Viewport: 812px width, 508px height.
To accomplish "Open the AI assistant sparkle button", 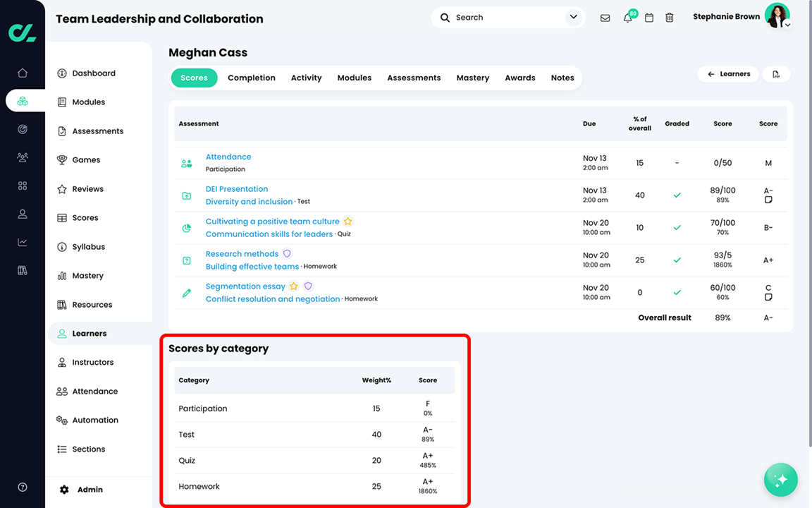I will (780, 480).
